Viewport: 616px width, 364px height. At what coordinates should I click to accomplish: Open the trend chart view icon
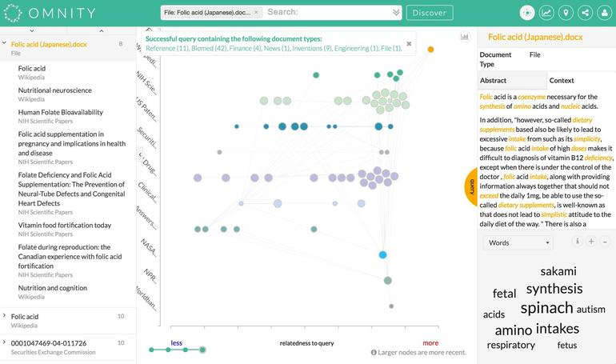(546, 13)
